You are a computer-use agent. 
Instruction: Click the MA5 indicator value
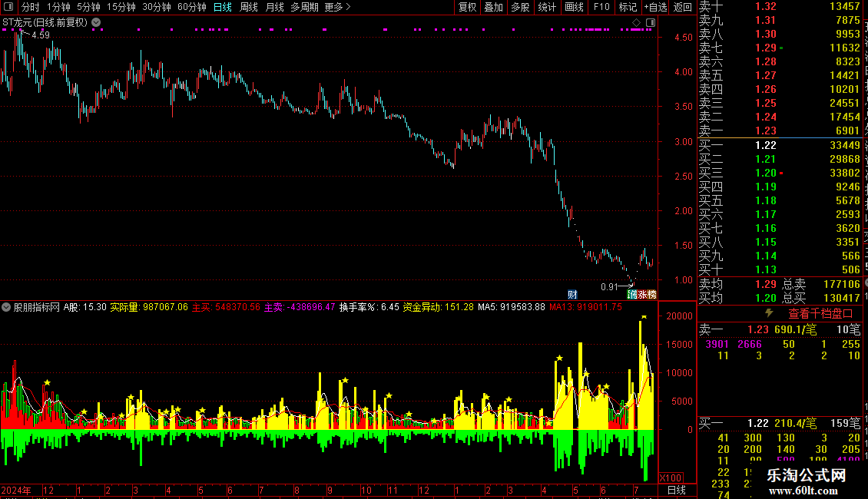pyautogui.click(x=512, y=307)
